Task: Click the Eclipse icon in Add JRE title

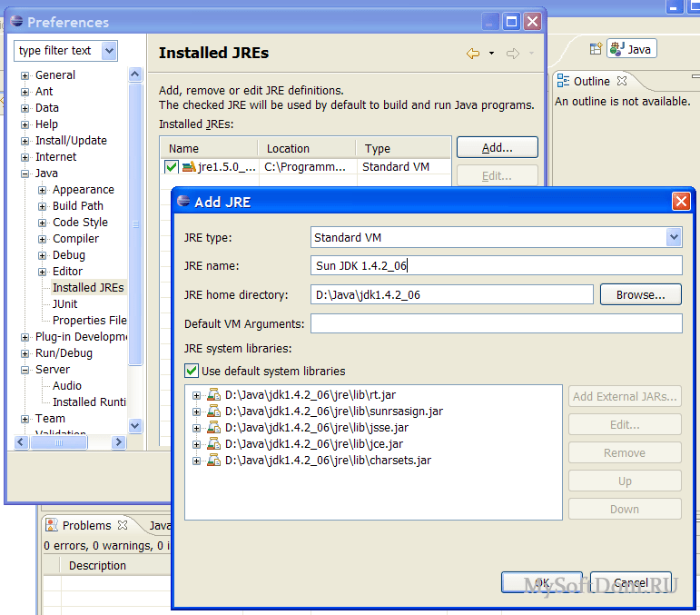Action: (x=183, y=201)
